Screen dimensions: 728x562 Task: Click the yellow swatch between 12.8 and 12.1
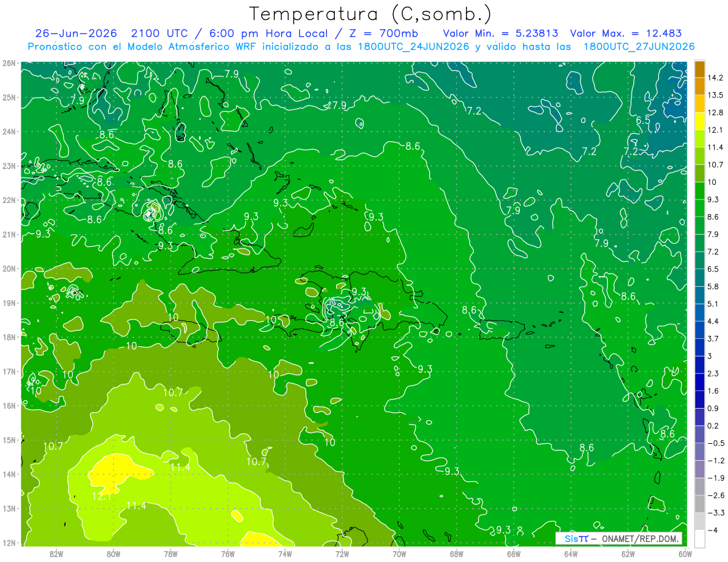click(x=699, y=121)
